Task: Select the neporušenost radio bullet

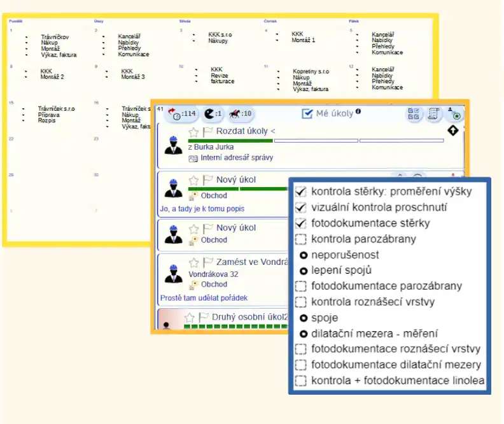Action: (x=304, y=255)
